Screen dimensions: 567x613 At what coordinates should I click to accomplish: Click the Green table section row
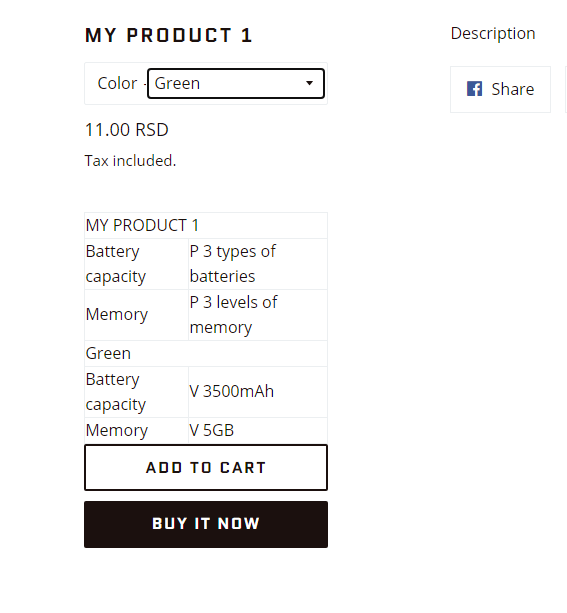[x=206, y=353]
